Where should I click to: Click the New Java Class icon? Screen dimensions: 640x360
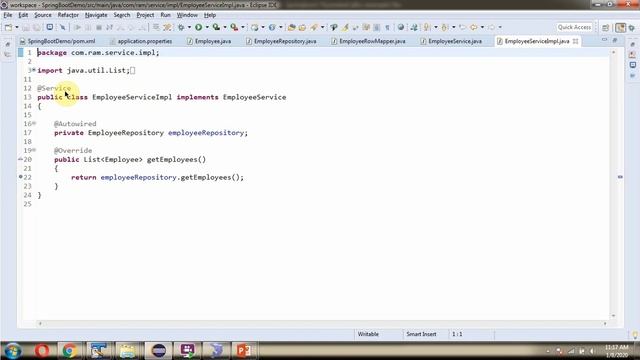click(x=272, y=27)
